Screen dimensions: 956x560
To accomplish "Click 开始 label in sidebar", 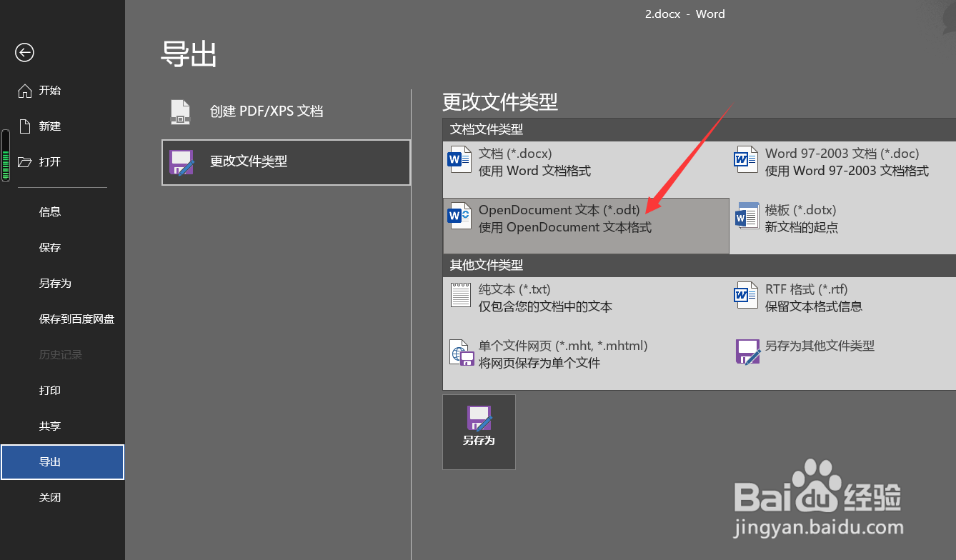I will (x=50, y=91).
